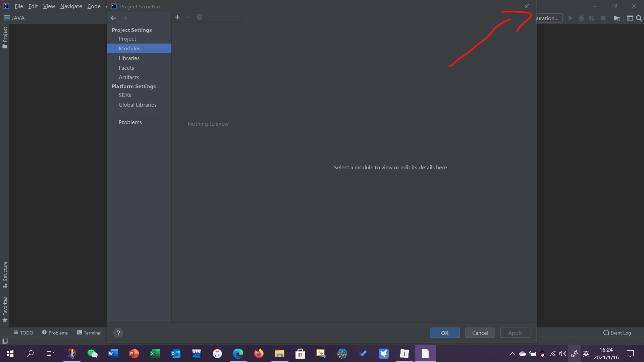
Task: Open the Terminal tool window
Action: pyautogui.click(x=89, y=333)
